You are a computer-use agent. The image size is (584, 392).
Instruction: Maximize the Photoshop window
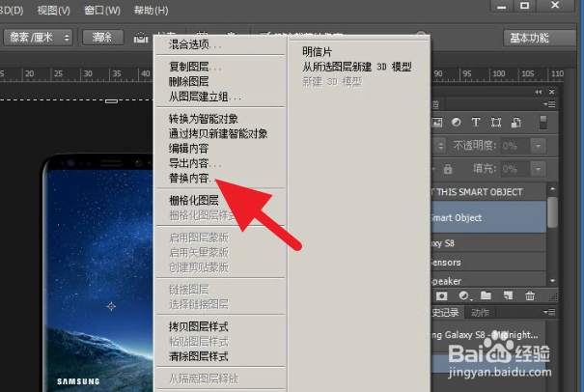[x=525, y=5]
